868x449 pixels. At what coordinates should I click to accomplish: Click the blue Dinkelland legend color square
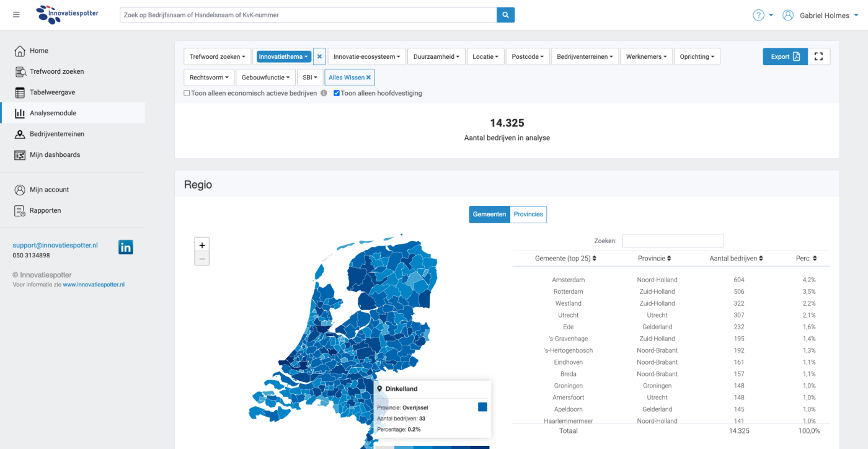(x=482, y=407)
